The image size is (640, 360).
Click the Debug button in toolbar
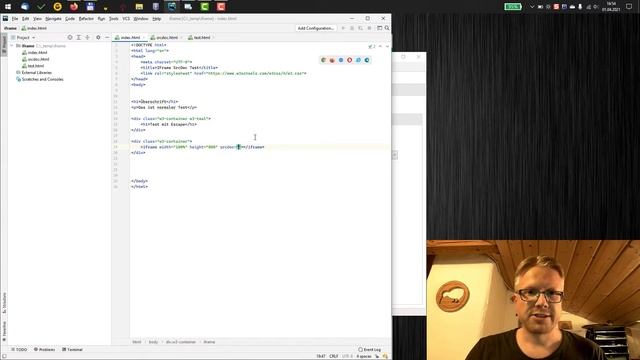point(352,28)
